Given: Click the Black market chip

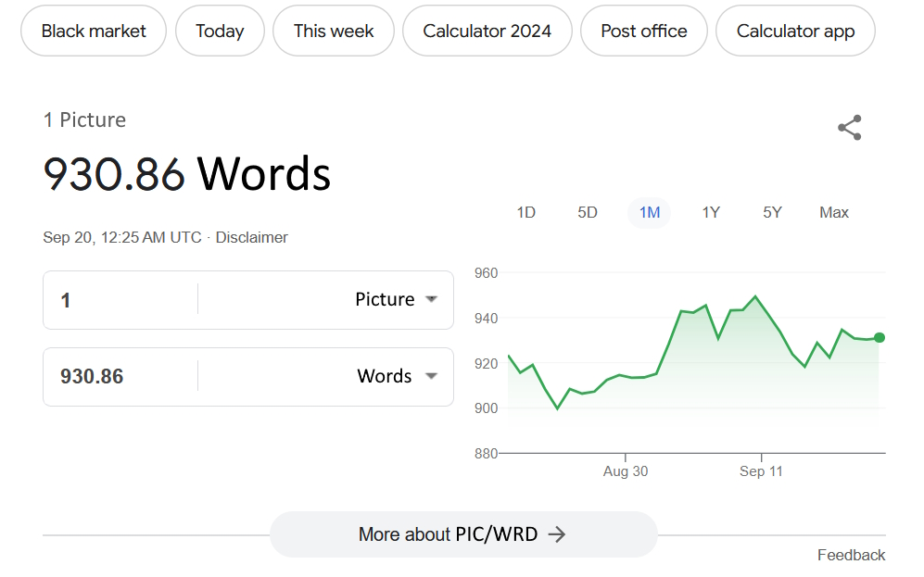Looking at the screenshot, I should click(94, 31).
